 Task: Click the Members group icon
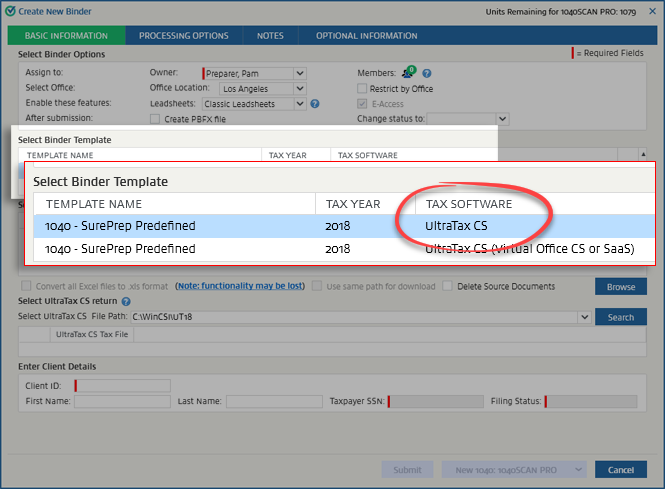[408, 73]
